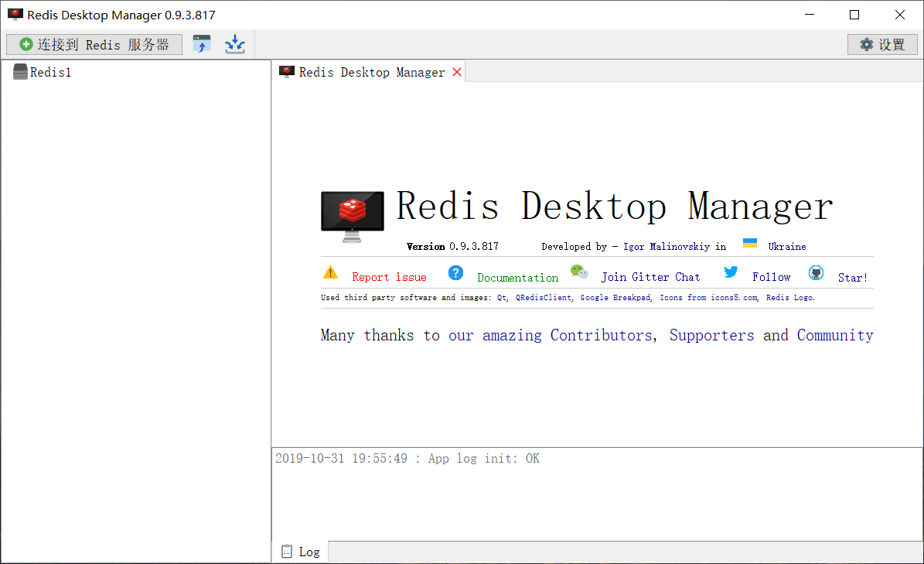Viewport: 924px width, 564px height.
Task: Click the export connections download icon
Action: point(235,44)
